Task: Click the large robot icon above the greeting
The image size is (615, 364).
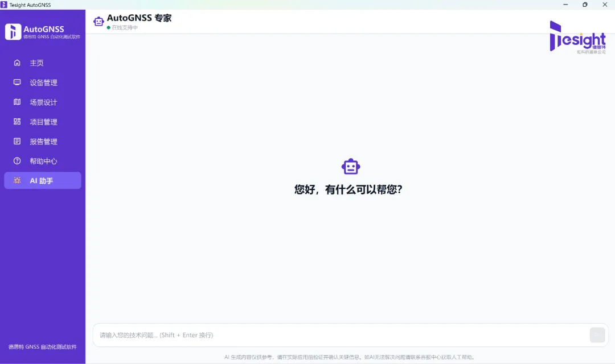Action: pyautogui.click(x=351, y=167)
